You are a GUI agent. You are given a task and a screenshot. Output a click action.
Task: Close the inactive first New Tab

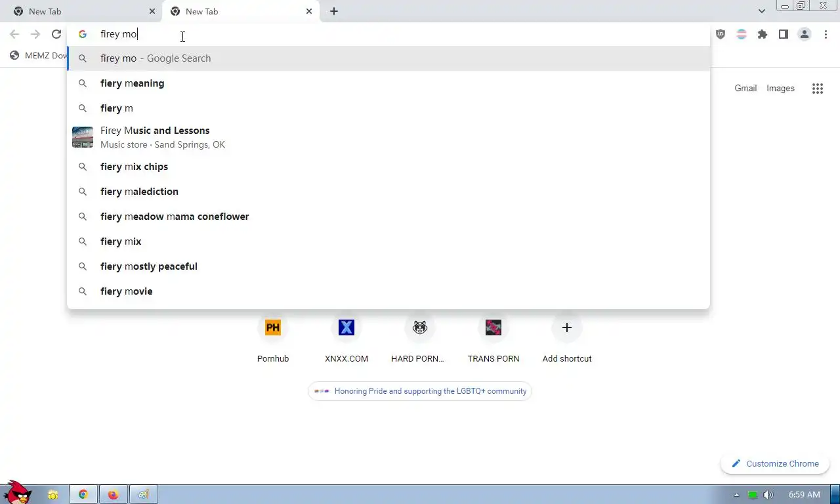152,11
